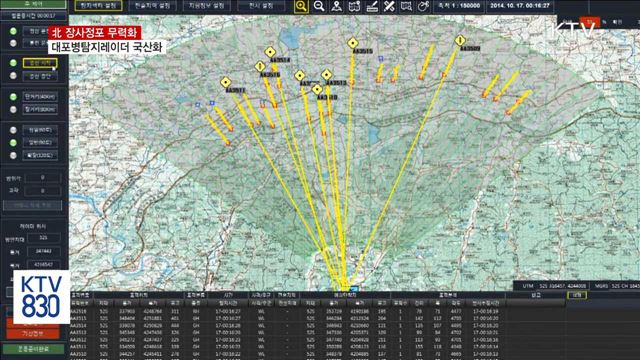Open the first yellow-highlighted settings tab
640x360 pixels.
(x=98, y=6)
